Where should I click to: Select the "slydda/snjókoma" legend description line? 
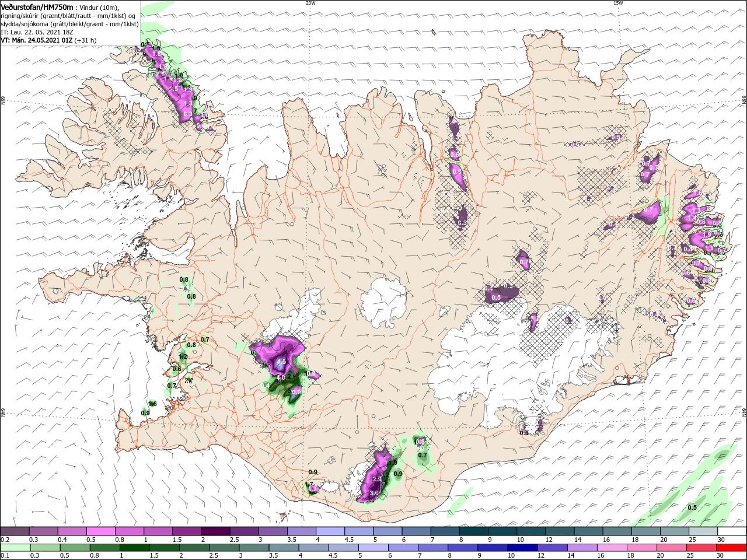69,24
